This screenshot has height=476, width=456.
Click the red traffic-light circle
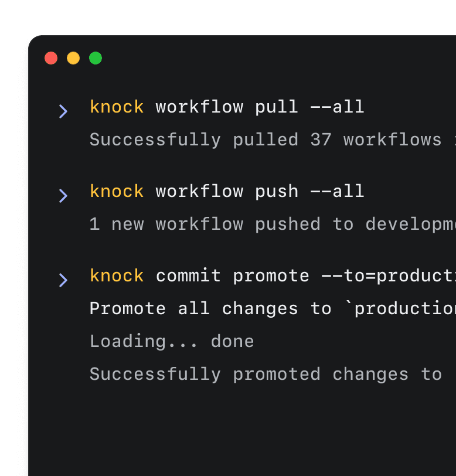click(52, 58)
